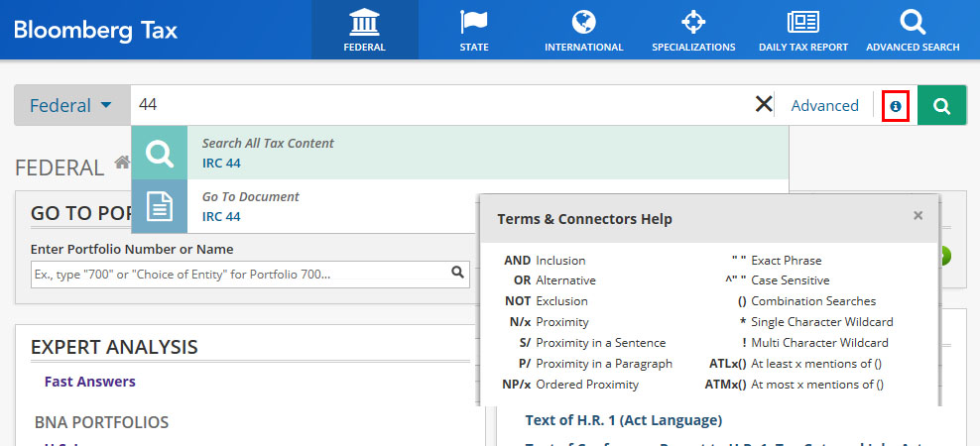Click the portfolio number or name field
This screenshot has width=980, height=446.
pos(238,274)
